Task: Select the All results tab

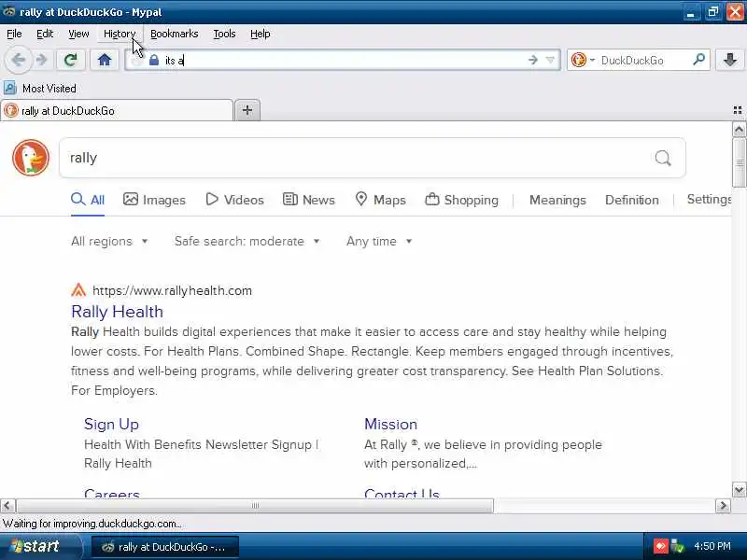Action: tap(88, 200)
